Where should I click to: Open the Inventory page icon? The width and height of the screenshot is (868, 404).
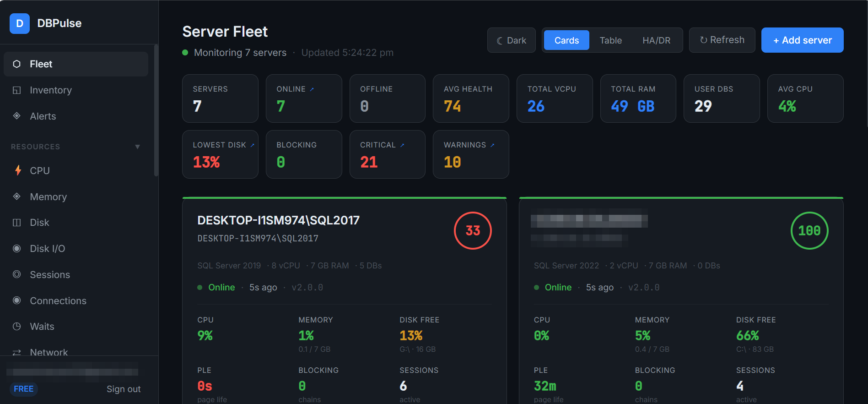pyautogui.click(x=17, y=90)
